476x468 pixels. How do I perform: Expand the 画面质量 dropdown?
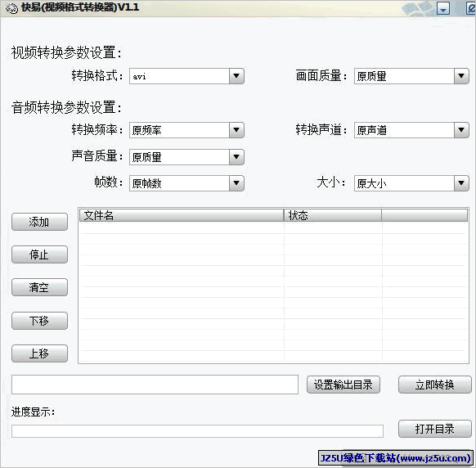coord(461,76)
